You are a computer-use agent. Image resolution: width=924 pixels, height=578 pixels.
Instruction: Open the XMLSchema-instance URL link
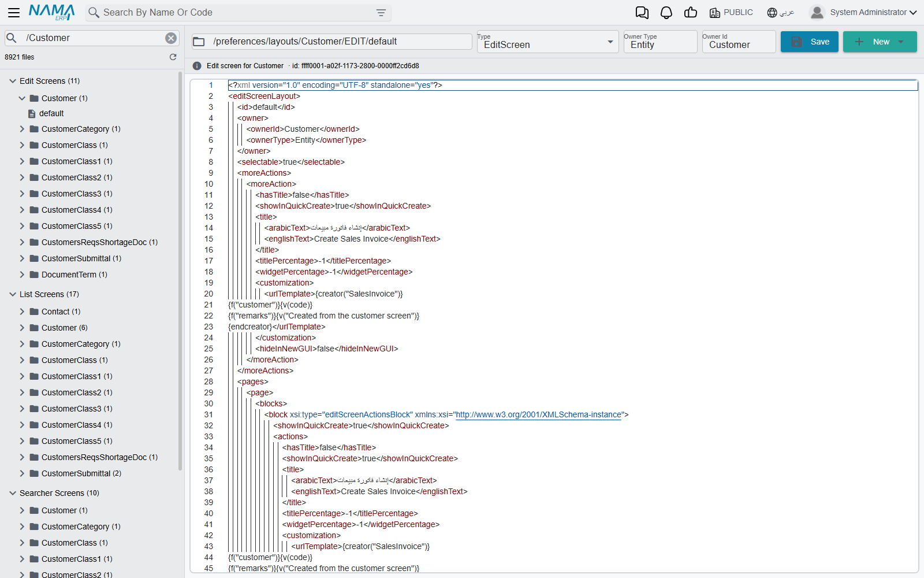tap(538, 415)
